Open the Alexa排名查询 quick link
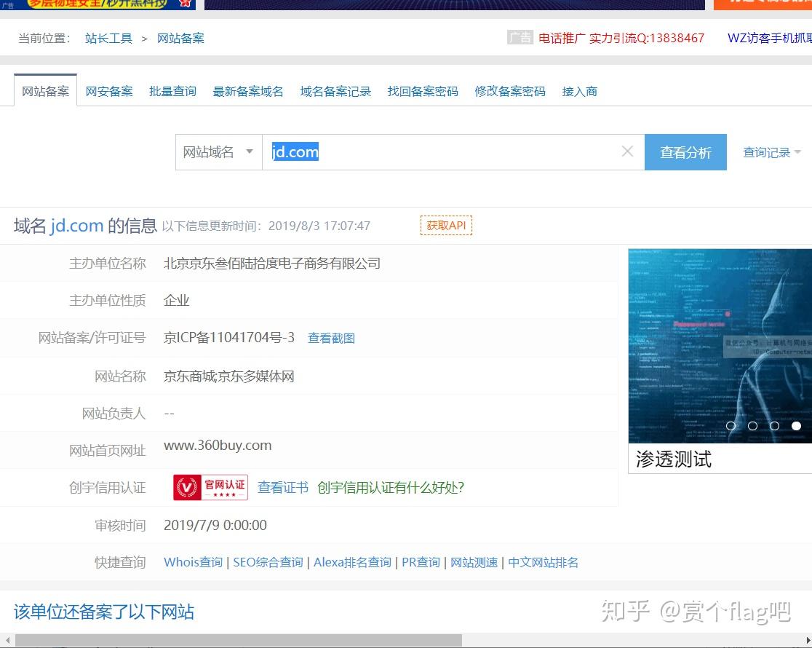812x648 pixels. coord(352,563)
